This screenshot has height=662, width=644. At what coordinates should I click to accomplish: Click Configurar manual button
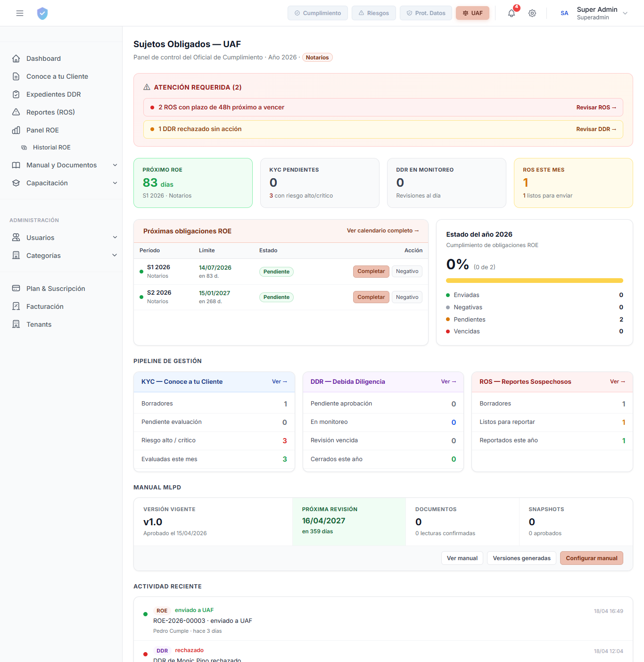click(591, 558)
